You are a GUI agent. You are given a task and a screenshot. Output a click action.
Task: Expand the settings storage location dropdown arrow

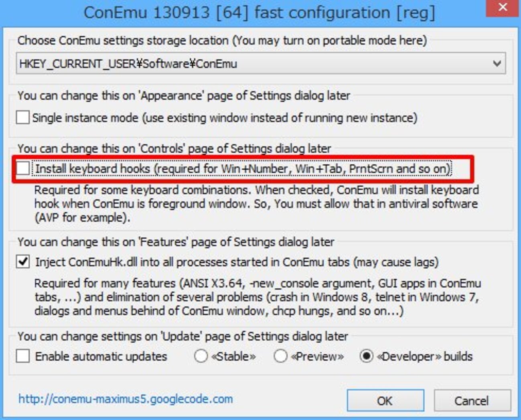tap(497, 64)
